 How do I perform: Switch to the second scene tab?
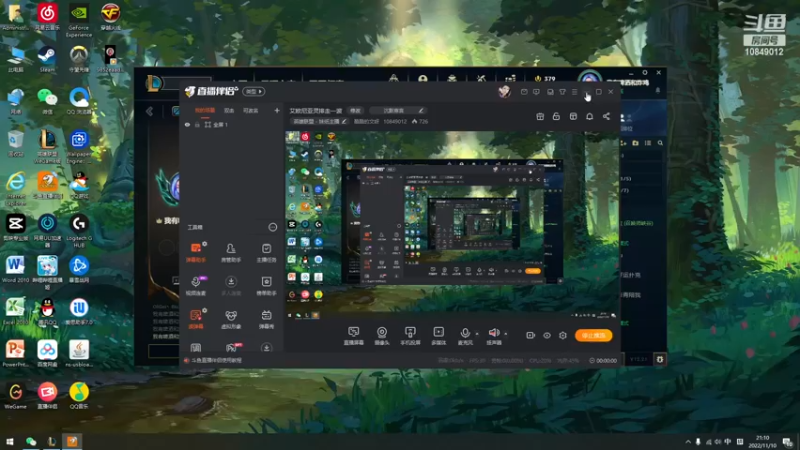point(229,110)
